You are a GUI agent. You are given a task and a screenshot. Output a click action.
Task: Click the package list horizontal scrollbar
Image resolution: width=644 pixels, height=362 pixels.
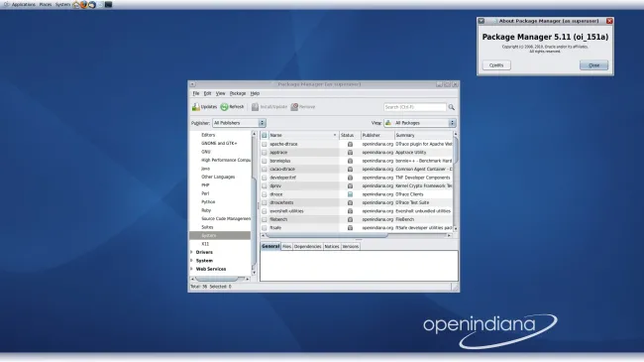356,236
